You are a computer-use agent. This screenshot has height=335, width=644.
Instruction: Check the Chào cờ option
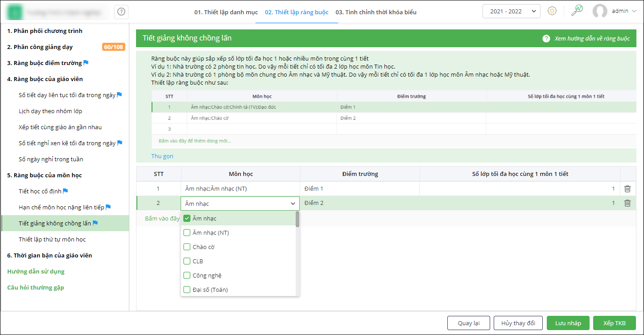[187, 247]
